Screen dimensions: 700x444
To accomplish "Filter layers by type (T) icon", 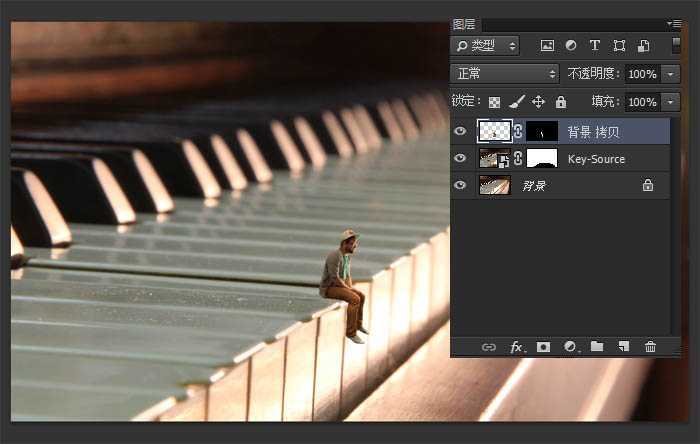I will coord(595,46).
